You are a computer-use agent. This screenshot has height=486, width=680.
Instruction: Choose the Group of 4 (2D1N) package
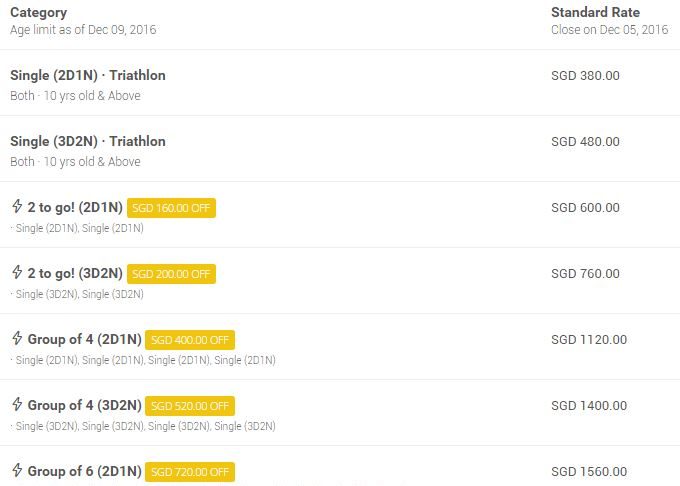point(84,340)
